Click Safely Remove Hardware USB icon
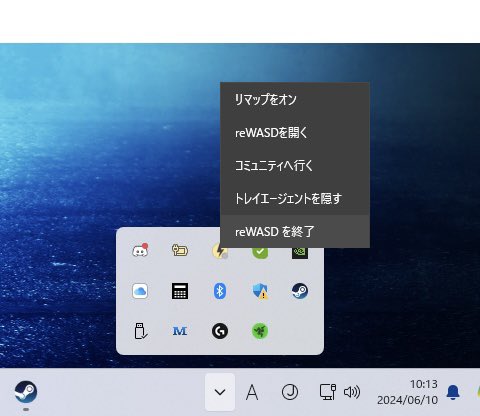Viewport: 480px width, 416px height. click(x=140, y=331)
